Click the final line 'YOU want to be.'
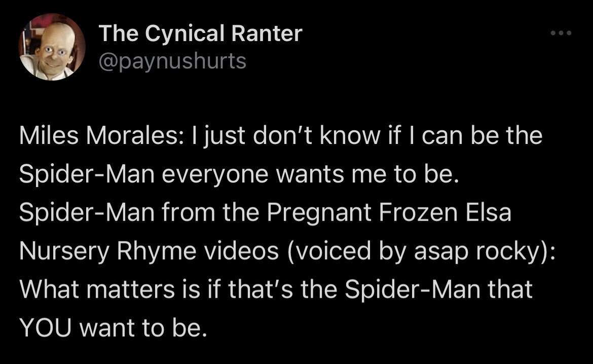The height and width of the screenshot is (364, 593). 113,327
